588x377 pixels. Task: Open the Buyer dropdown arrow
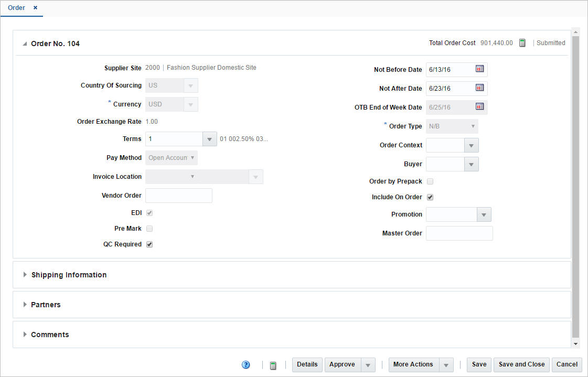pos(472,164)
